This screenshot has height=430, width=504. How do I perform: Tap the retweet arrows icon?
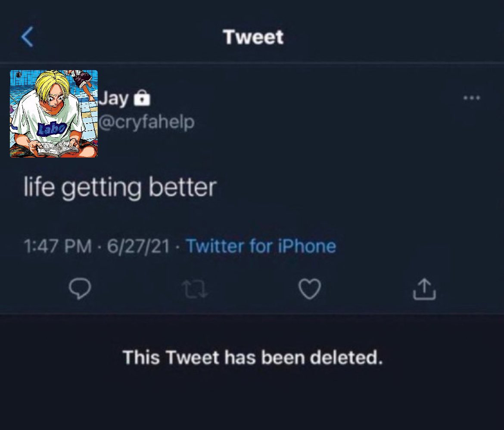[195, 289]
